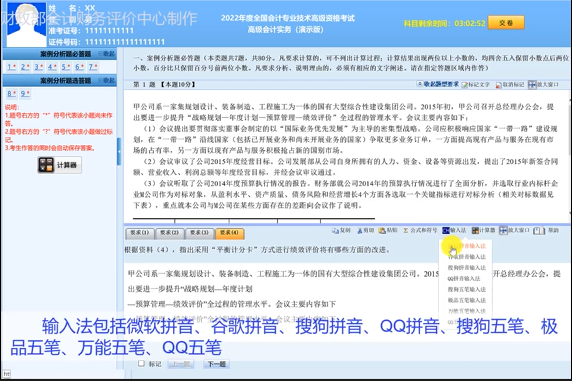Screen dimensions: 572x381
Task: Open the 公式和符号 formula and symbol tool
Action: (420, 231)
